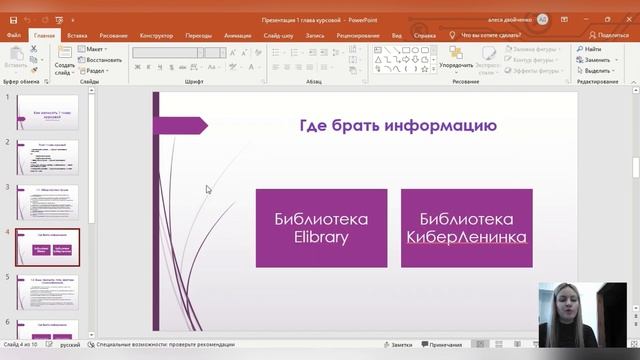This screenshot has width=640, height=360.
Task: Apply a bulleted list
Action: point(276,52)
